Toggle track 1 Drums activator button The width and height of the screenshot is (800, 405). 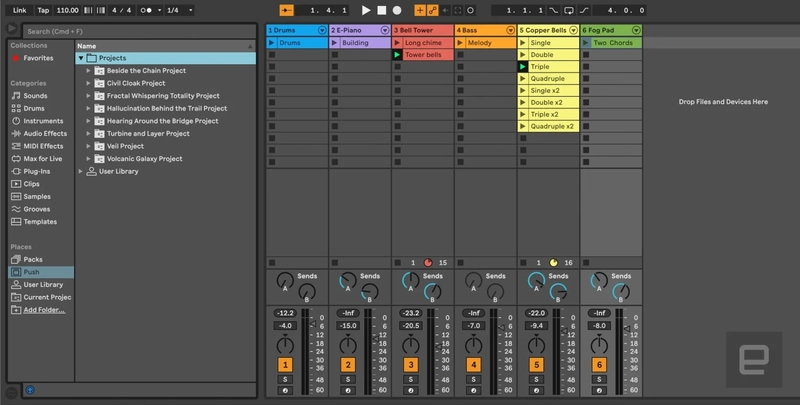pos(285,365)
